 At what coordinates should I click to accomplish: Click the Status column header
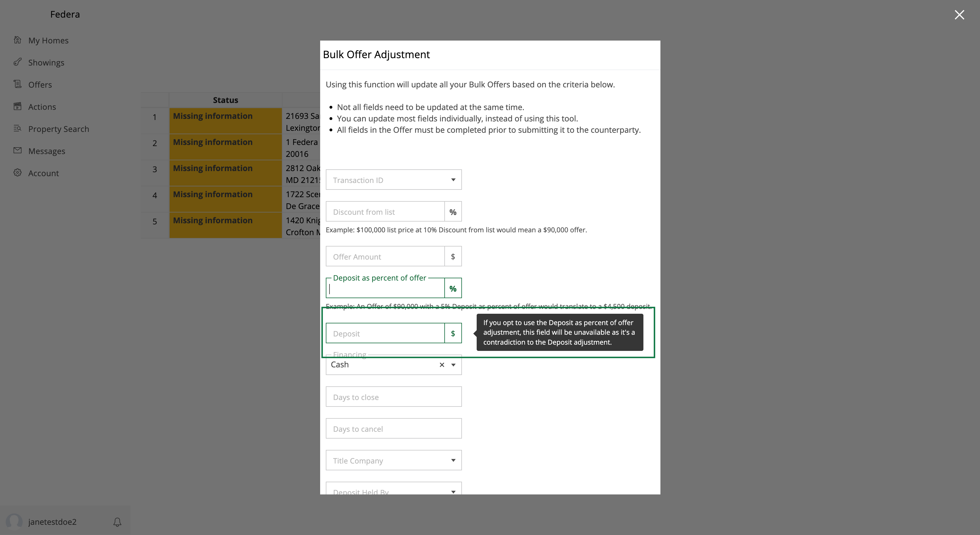226,100
